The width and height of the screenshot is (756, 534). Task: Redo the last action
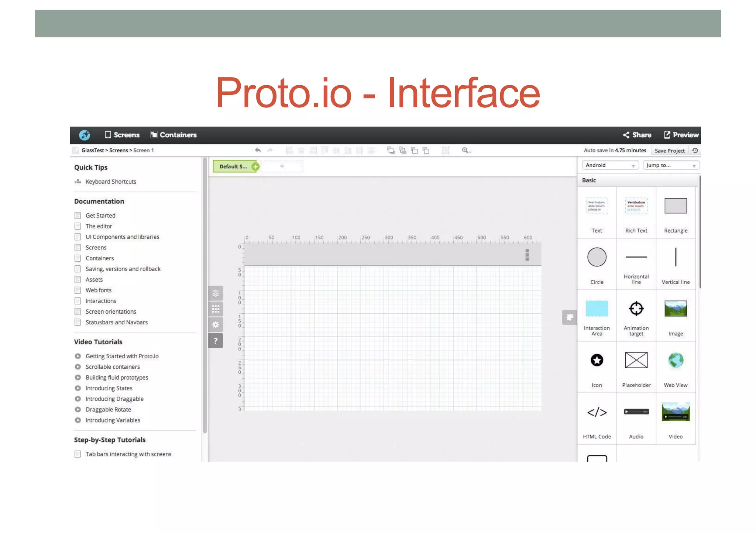click(270, 150)
